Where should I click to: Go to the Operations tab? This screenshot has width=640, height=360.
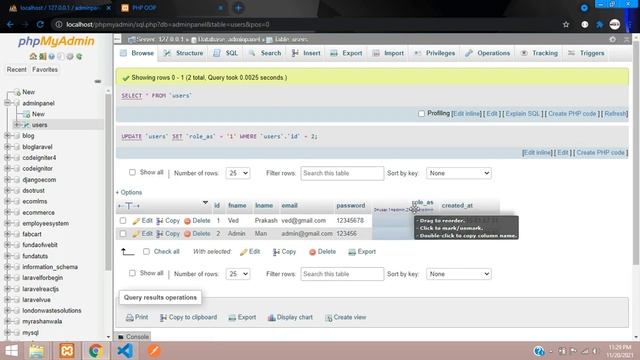point(487,53)
